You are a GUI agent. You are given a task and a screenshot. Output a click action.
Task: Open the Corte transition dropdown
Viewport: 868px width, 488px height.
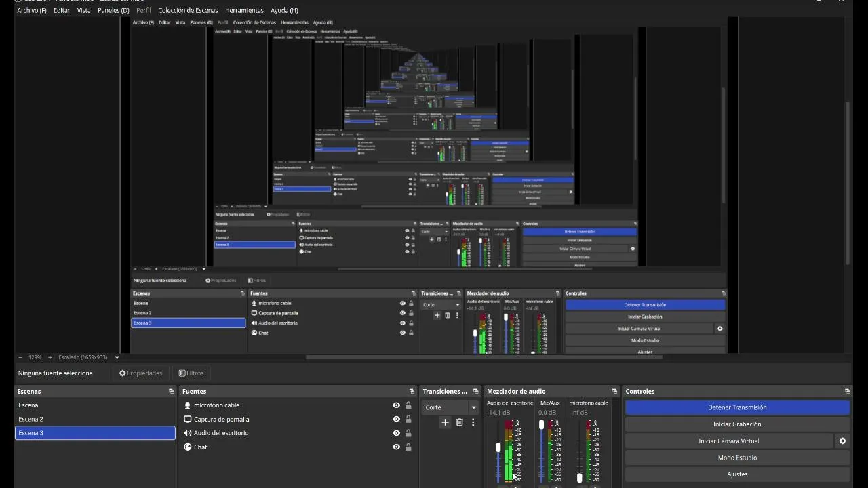(x=450, y=407)
